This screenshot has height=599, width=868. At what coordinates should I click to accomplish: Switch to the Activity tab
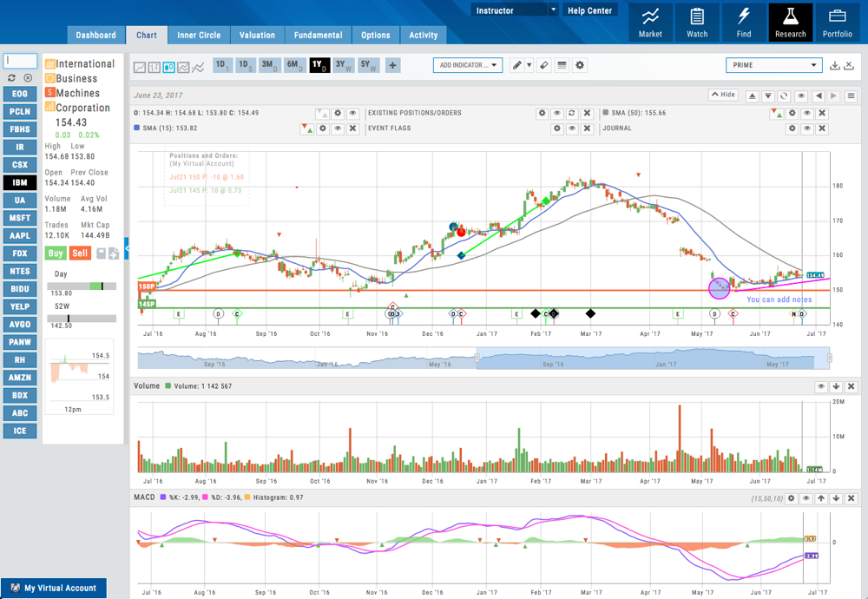click(x=424, y=35)
